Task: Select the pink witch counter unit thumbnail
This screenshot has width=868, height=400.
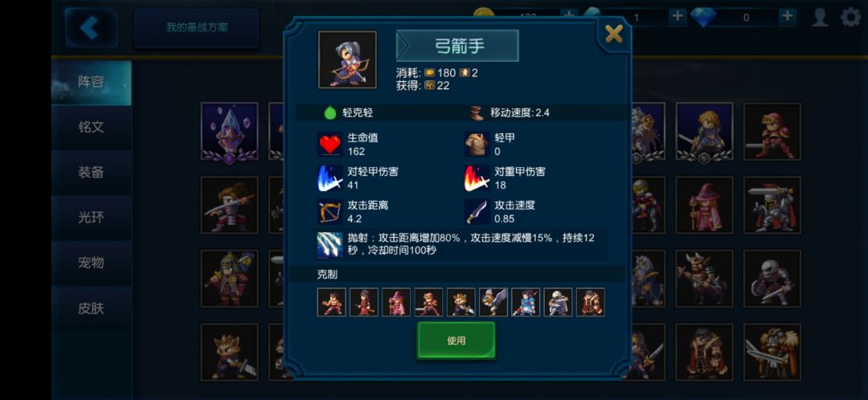Action: pos(395,302)
